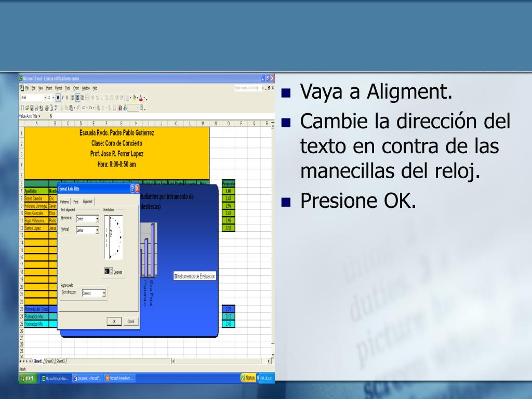Viewport: 532px width, 399px height.
Task: Click the Drawing toolbar icon
Action: pyautogui.click(x=125, y=108)
